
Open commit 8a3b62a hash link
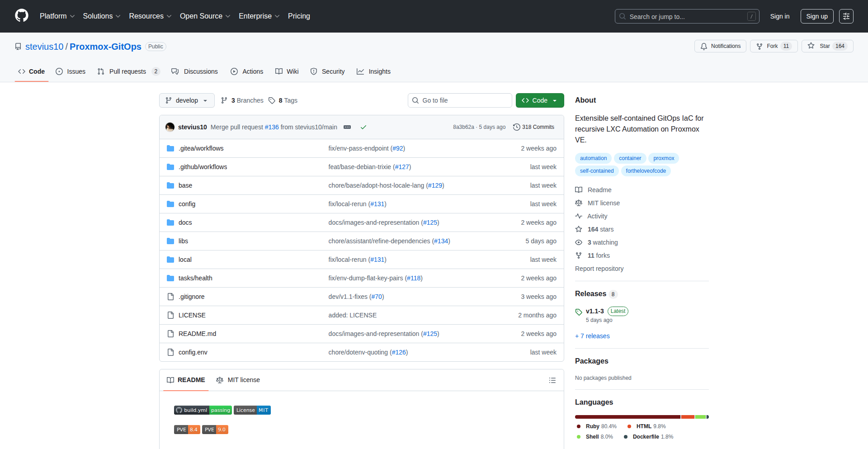[x=463, y=127]
